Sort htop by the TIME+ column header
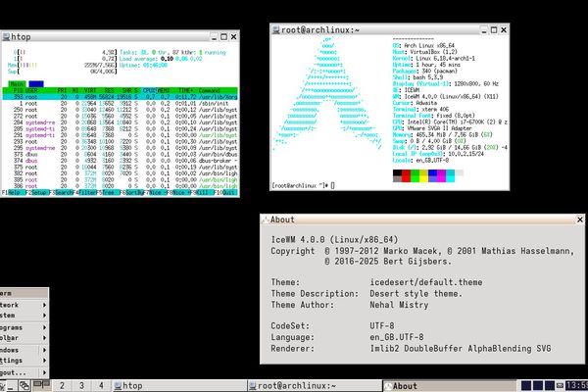 (x=185, y=91)
